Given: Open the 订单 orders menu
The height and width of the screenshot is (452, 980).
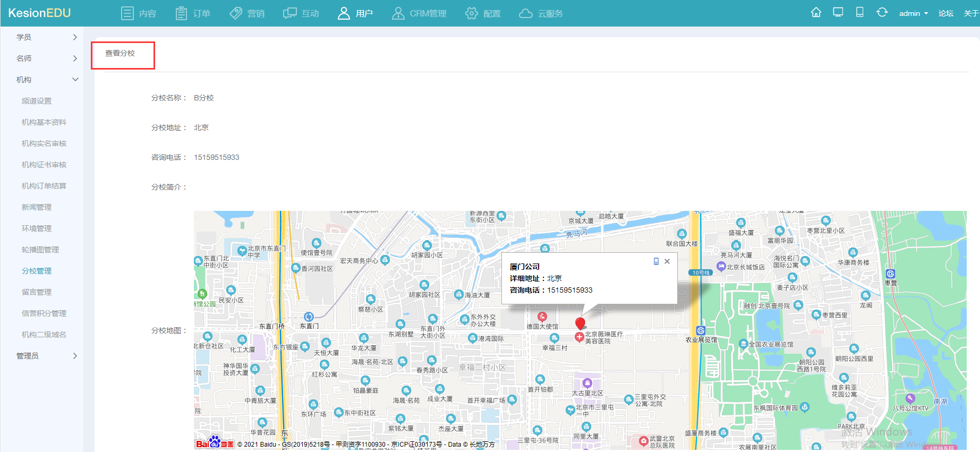Looking at the screenshot, I should click(x=193, y=13).
